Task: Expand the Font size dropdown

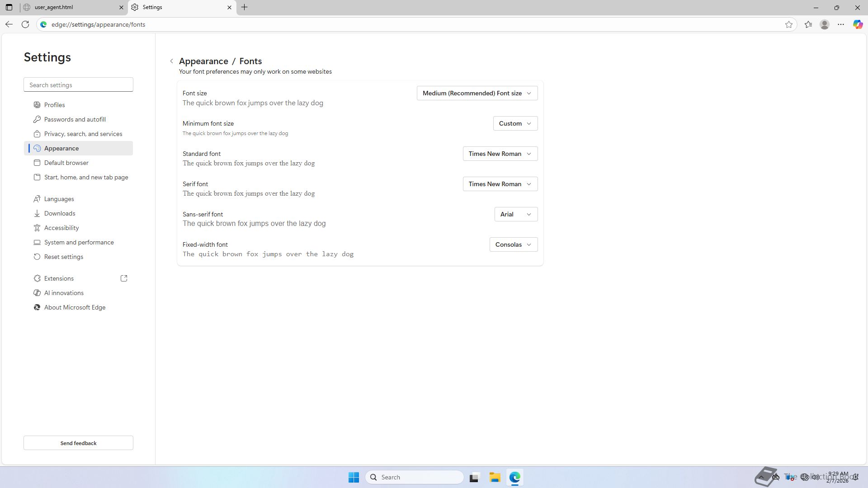Action: coord(477,93)
